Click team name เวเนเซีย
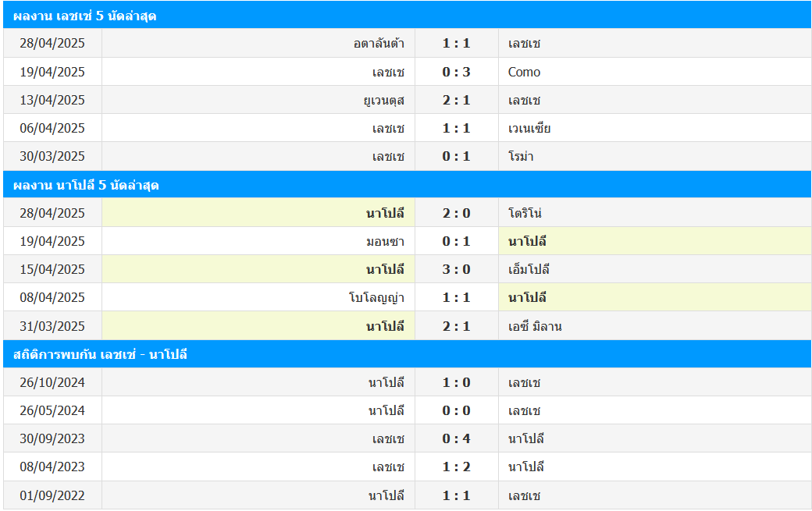 coord(529,128)
